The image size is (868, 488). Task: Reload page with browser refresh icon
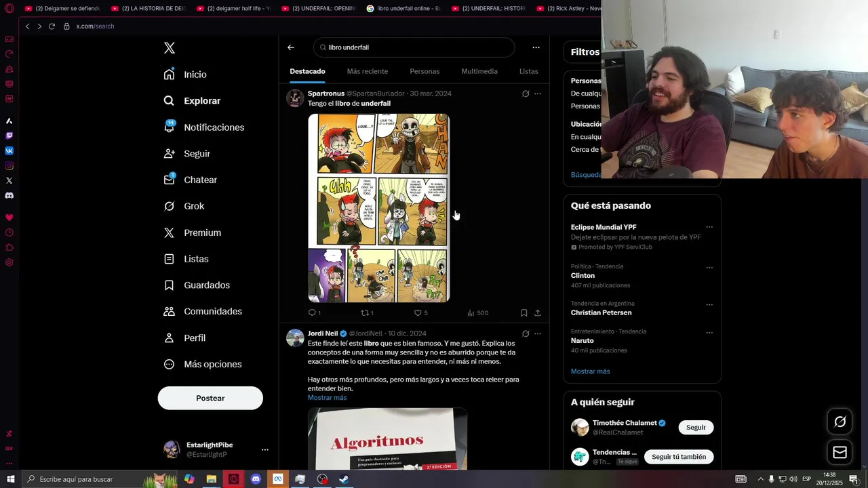pos(52,26)
